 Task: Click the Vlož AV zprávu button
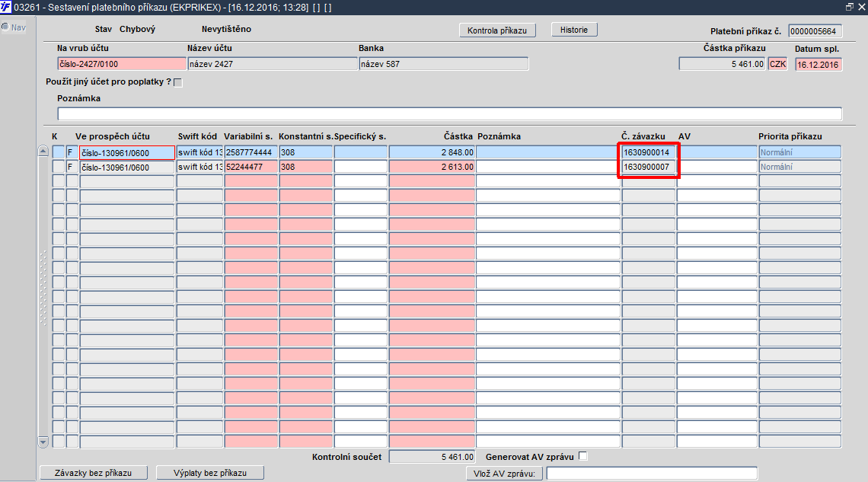pos(504,473)
